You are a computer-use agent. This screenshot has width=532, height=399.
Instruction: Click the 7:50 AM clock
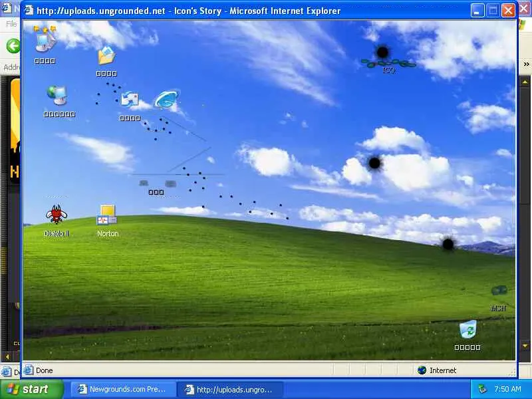pos(507,389)
